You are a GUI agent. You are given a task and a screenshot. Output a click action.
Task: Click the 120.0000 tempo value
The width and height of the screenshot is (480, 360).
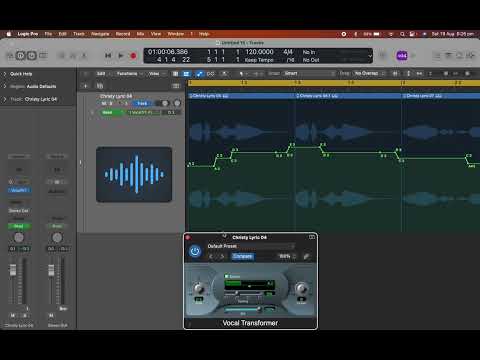(x=259, y=52)
